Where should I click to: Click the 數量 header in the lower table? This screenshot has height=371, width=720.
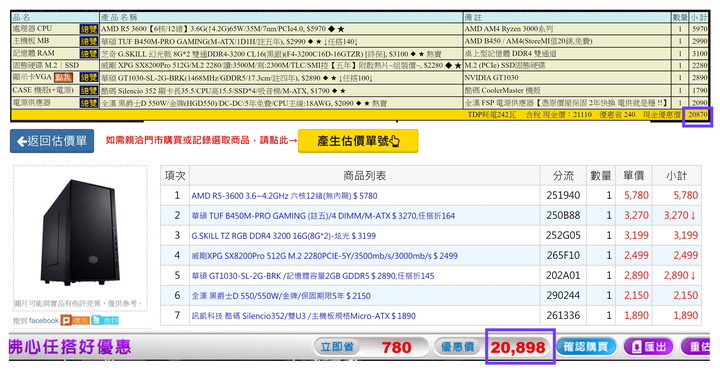point(601,175)
